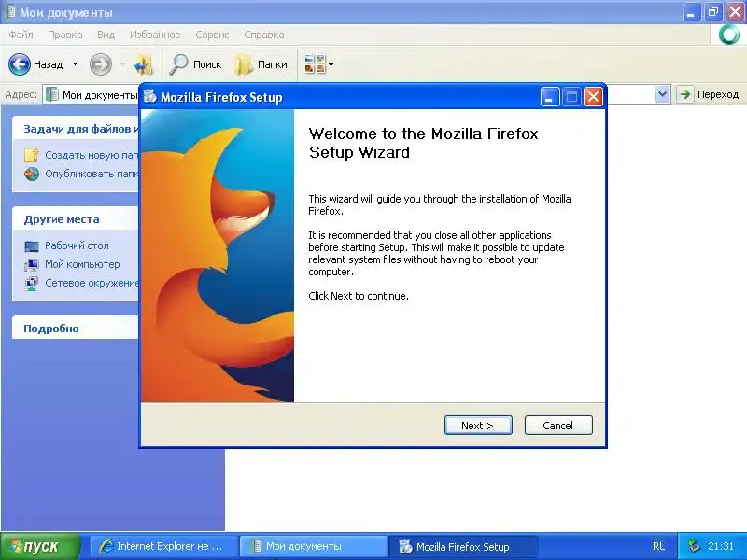747x560 pixels.
Task: Click the system tray network icon
Action: pyautogui.click(x=694, y=546)
